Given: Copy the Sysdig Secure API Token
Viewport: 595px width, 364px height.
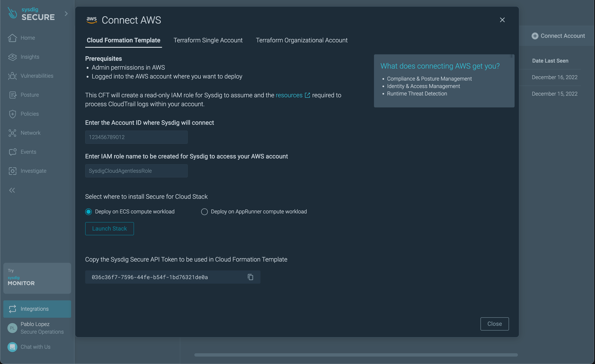Looking at the screenshot, I should click(250, 277).
